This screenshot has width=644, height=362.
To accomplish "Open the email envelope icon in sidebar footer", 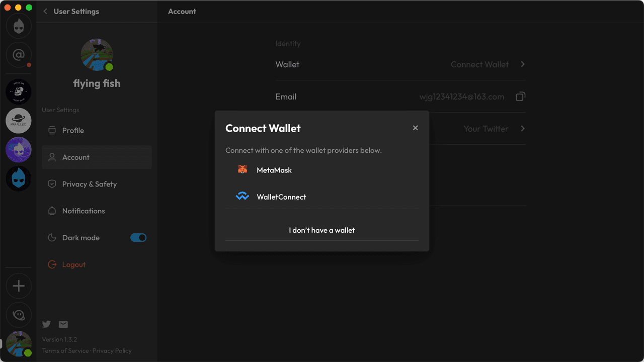I will 63,324.
